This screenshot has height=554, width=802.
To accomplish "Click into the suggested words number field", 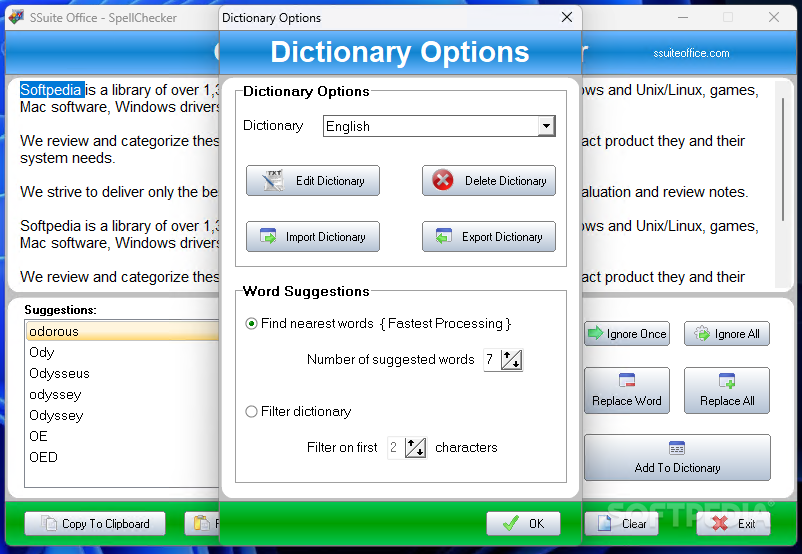I will [x=492, y=360].
